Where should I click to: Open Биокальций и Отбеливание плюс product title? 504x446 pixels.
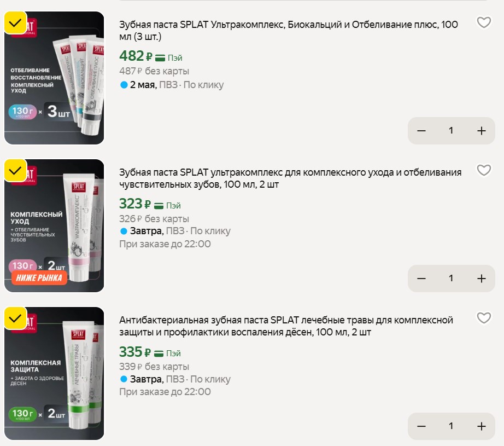click(x=288, y=31)
